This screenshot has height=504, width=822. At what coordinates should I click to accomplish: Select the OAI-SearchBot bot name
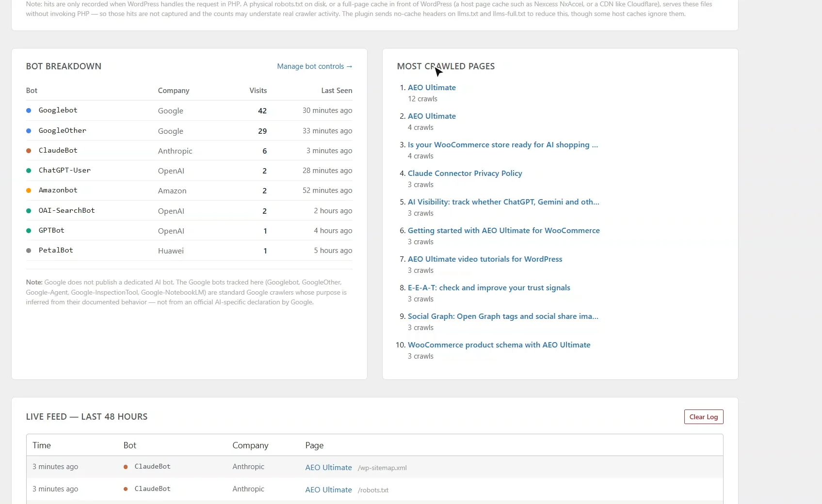(x=67, y=211)
